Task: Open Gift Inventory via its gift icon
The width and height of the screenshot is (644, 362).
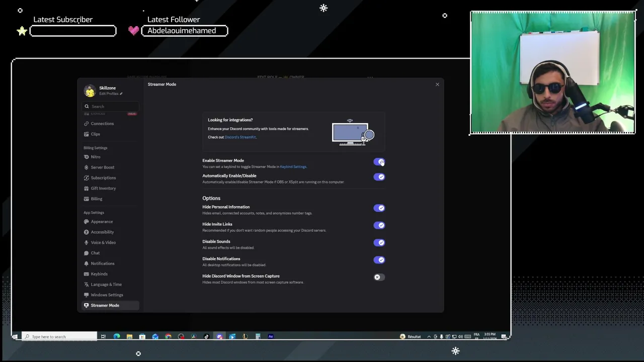Action: tap(87, 189)
